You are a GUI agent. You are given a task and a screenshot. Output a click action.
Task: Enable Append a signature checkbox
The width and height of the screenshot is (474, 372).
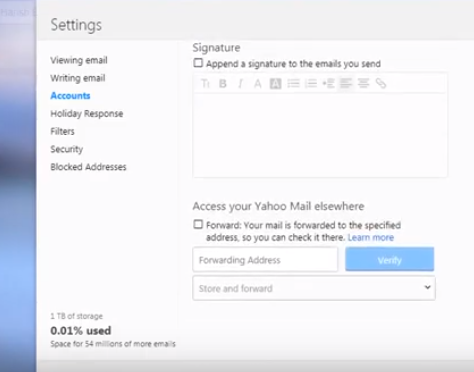tap(198, 63)
